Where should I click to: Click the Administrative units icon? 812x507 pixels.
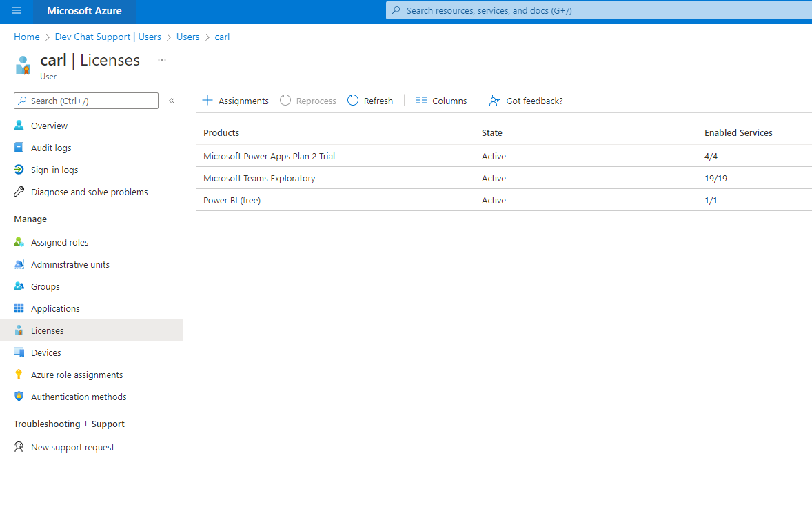19,264
